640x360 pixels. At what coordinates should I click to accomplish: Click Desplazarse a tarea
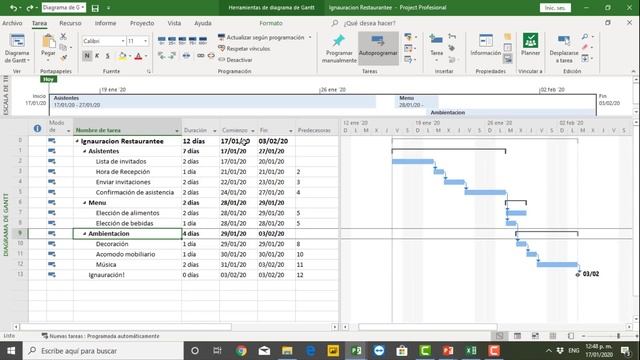point(564,49)
